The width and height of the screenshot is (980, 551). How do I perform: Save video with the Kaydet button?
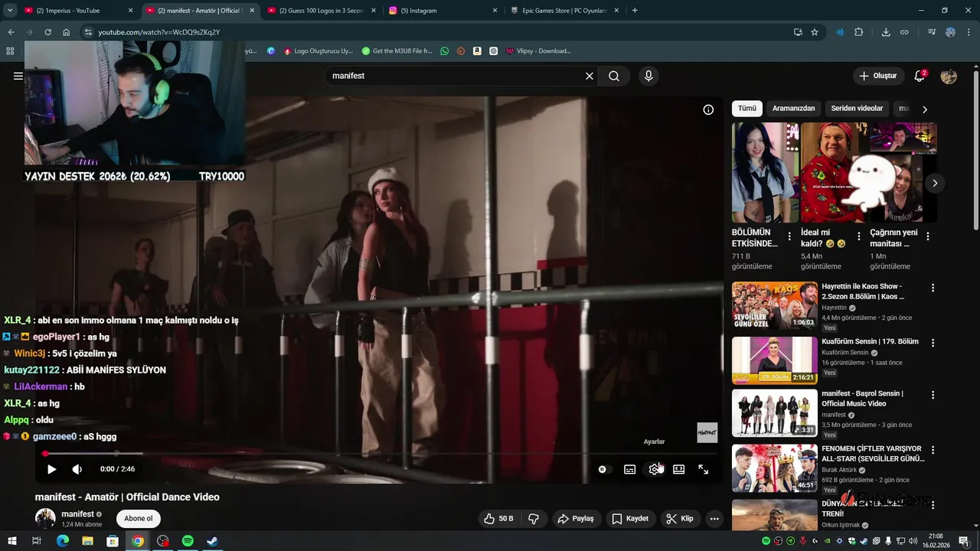tap(629, 519)
